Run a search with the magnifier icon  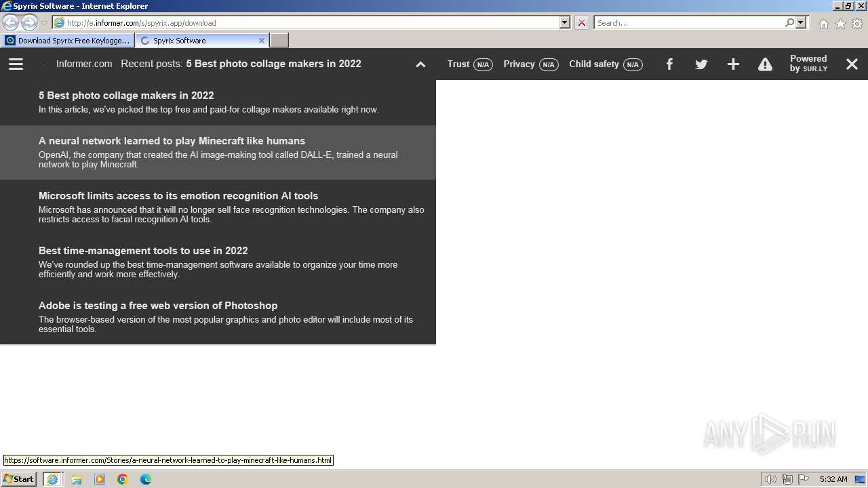pos(789,22)
